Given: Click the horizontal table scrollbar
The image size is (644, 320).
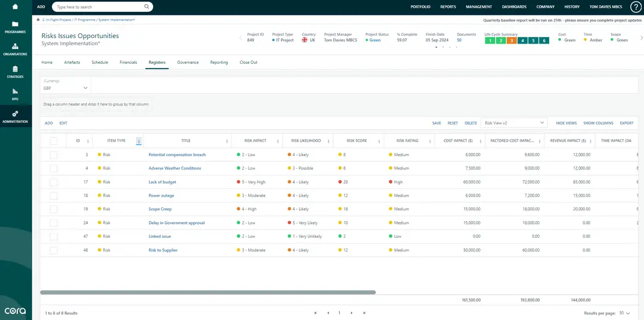Looking at the screenshot, I should pos(208,292).
